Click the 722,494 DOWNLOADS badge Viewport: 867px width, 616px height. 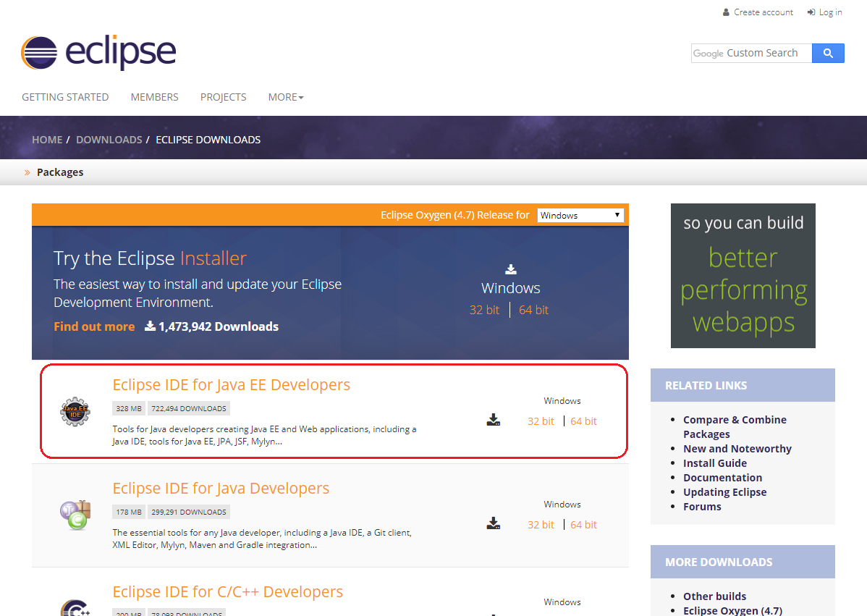click(189, 409)
